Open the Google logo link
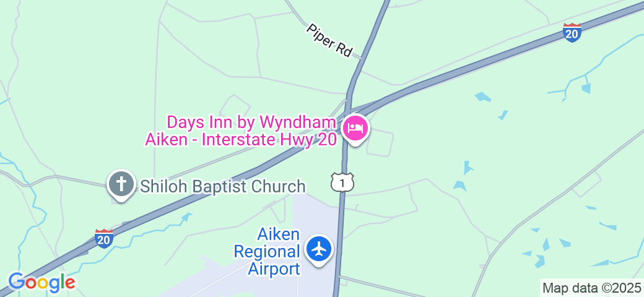Screen dimensions: 644x297 [42, 283]
